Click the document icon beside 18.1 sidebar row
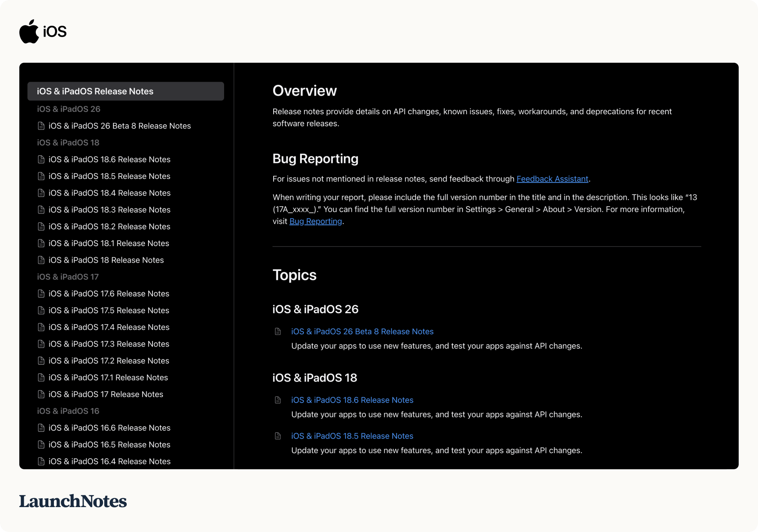The image size is (758, 532). point(41,243)
